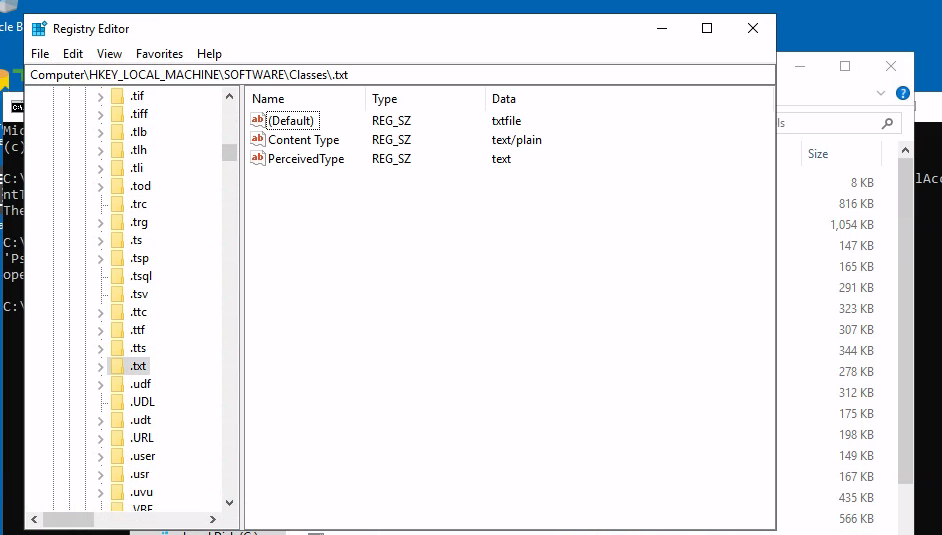Click the help icon in background window

(902, 93)
